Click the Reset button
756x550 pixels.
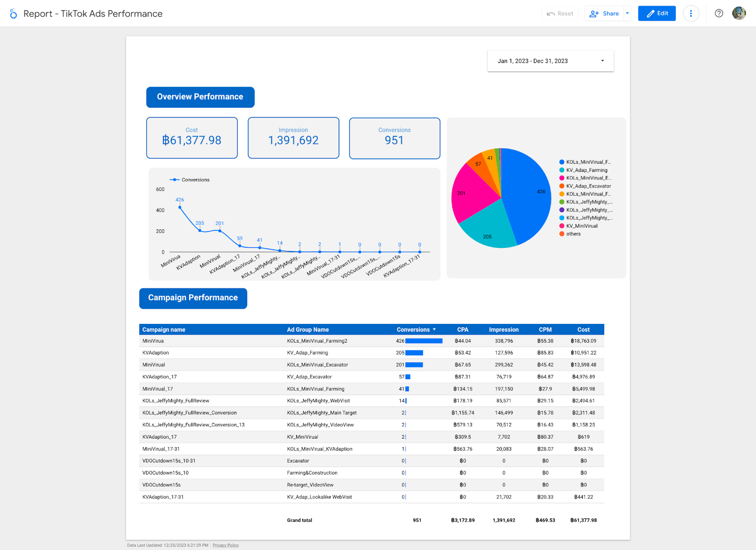[560, 14]
